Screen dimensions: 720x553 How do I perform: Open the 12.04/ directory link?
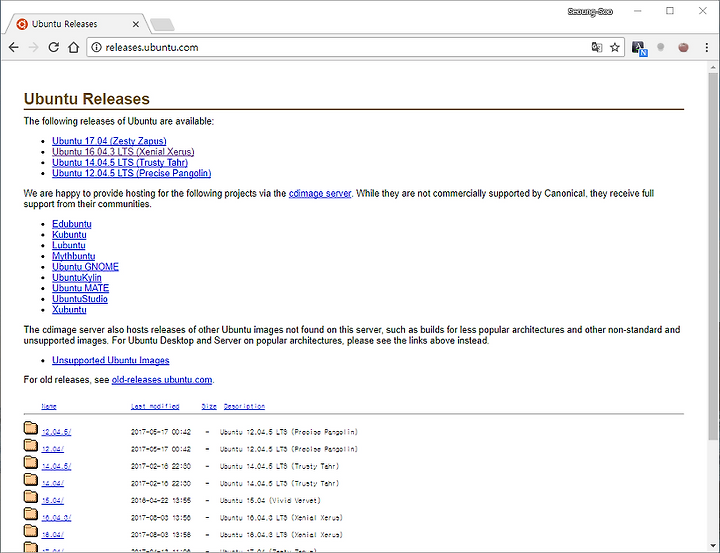pos(53,449)
